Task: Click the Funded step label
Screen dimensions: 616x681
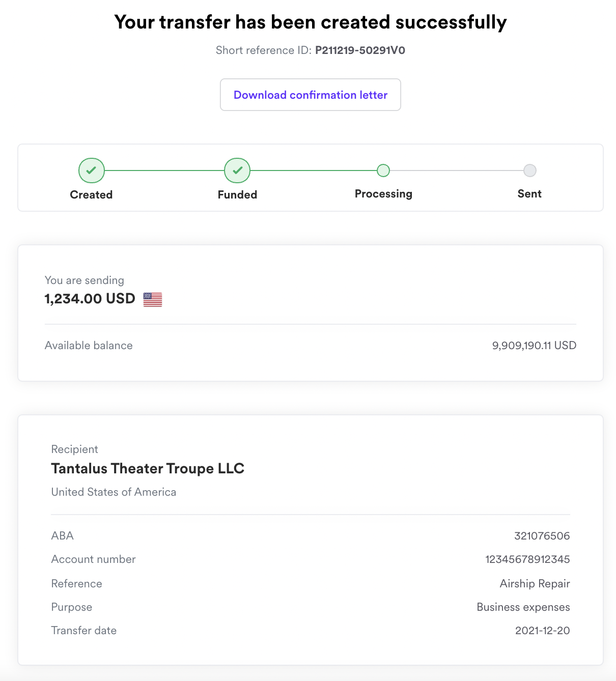Action: 237,194
